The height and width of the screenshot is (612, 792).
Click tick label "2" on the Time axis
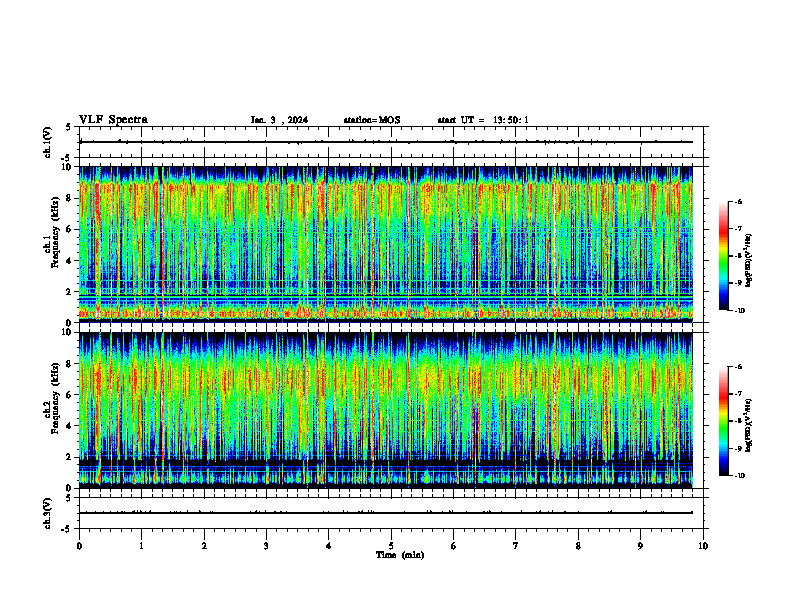pos(204,546)
